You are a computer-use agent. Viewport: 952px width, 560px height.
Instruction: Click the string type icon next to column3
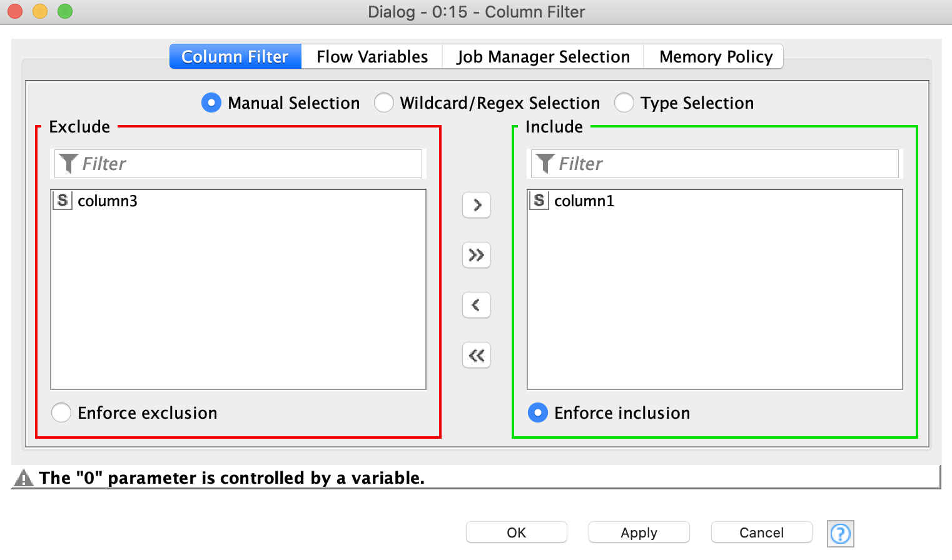click(61, 201)
